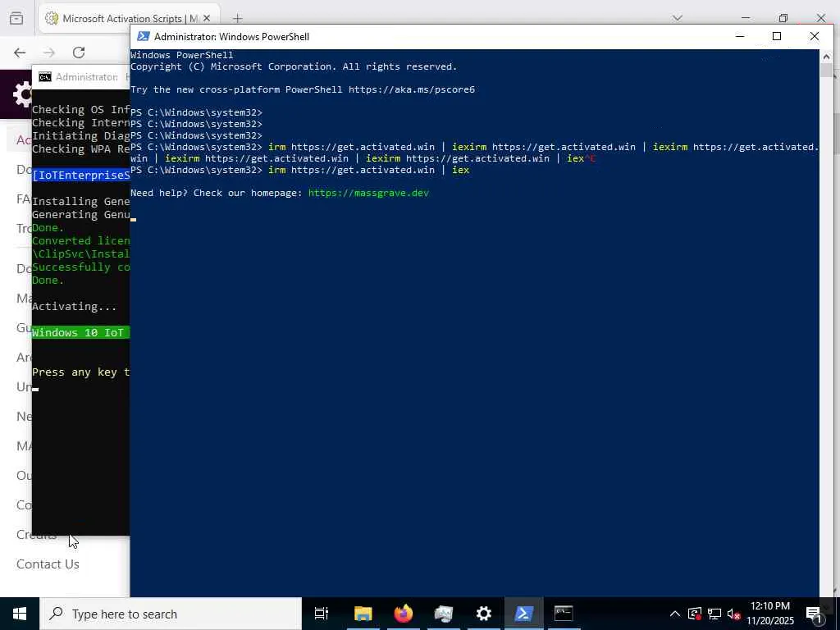Click the "Successfully co" green cmd line
The height and width of the screenshot is (630, 840).
coord(80,267)
